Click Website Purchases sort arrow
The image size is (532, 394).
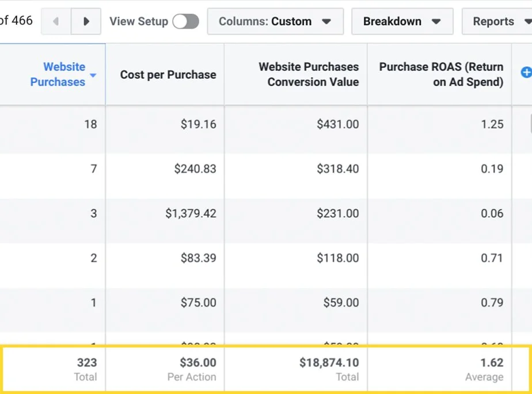point(93,75)
